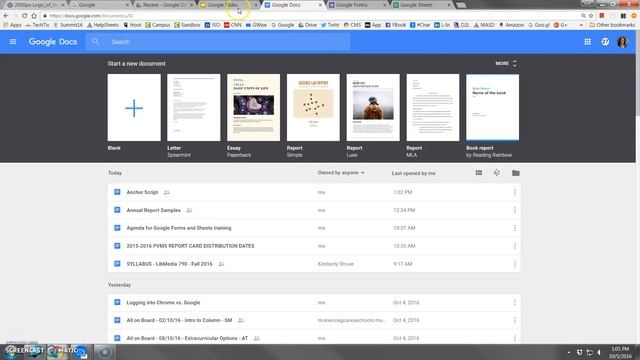This screenshot has height=360, width=640.
Task: Open Agenda for Google Forms and Sheets training
Action: pyautogui.click(x=179, y=228)
